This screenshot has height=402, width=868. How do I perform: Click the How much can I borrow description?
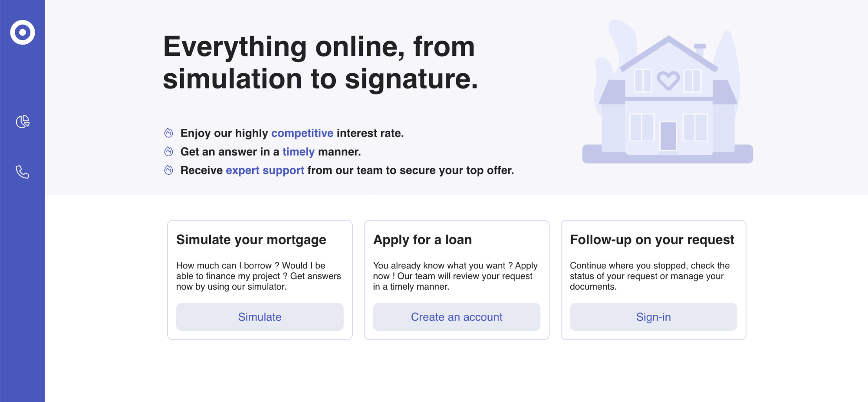pos(259,276)
